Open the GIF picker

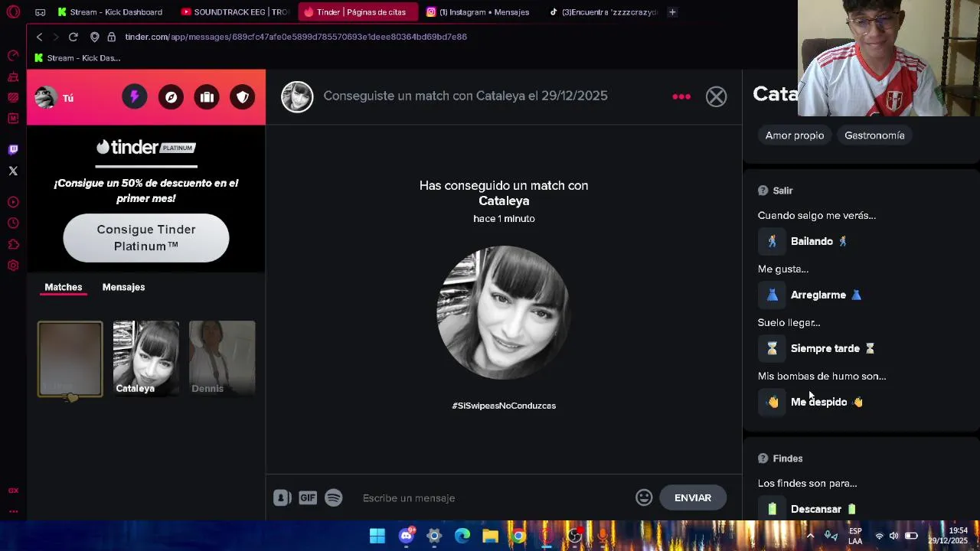click(308, 497)
